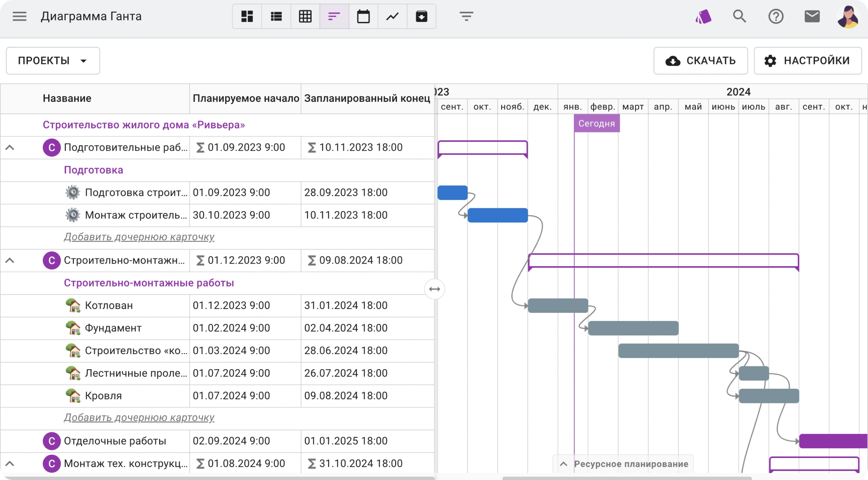Click the СКАЧАТЬ download button
This screenshot has width=868, height=480.
pos(700,61)
